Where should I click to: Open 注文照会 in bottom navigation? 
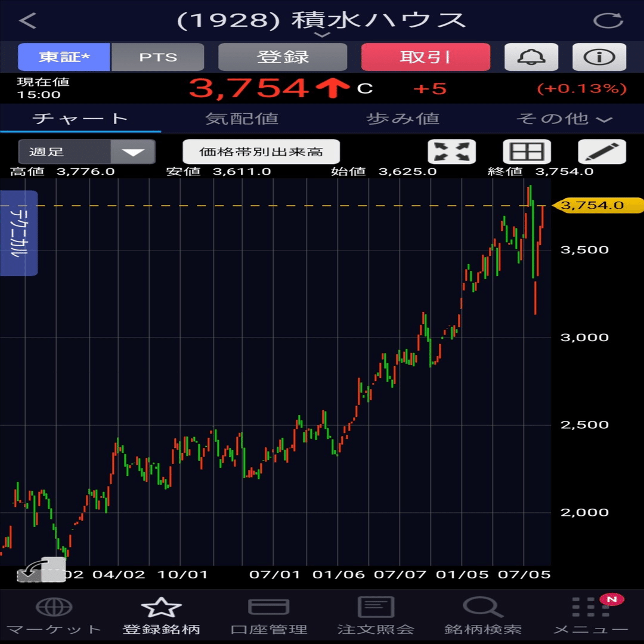tap(376, 615)
